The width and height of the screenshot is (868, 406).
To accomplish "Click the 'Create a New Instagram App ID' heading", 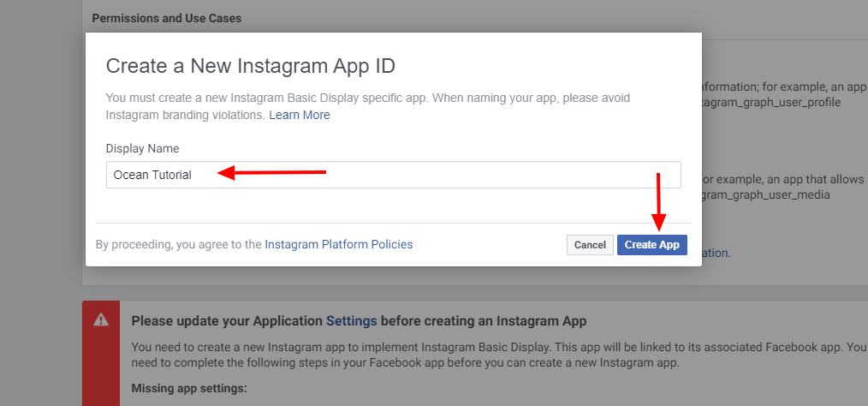I will [x=251, y=67].
